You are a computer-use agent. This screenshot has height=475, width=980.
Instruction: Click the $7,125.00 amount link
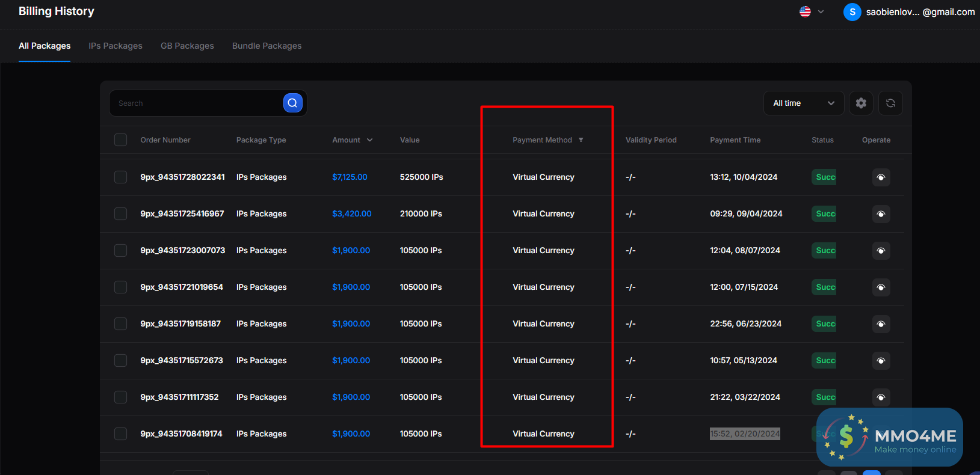tap(350, 177)
